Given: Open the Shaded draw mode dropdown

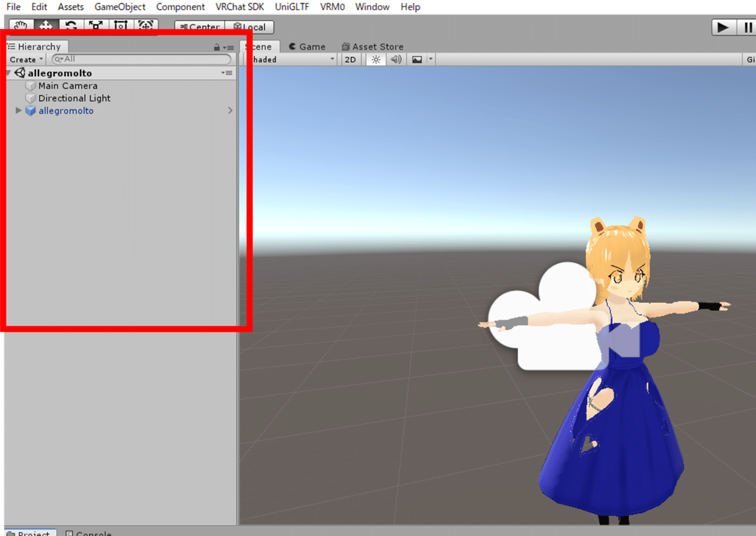Looking at the screenshot, I should pos(290,60).
